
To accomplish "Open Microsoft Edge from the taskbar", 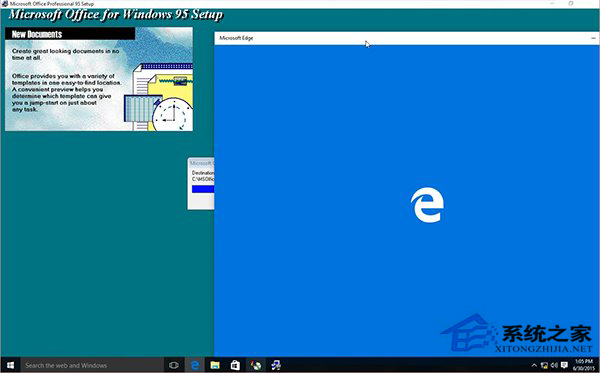I will coord(195,365).
